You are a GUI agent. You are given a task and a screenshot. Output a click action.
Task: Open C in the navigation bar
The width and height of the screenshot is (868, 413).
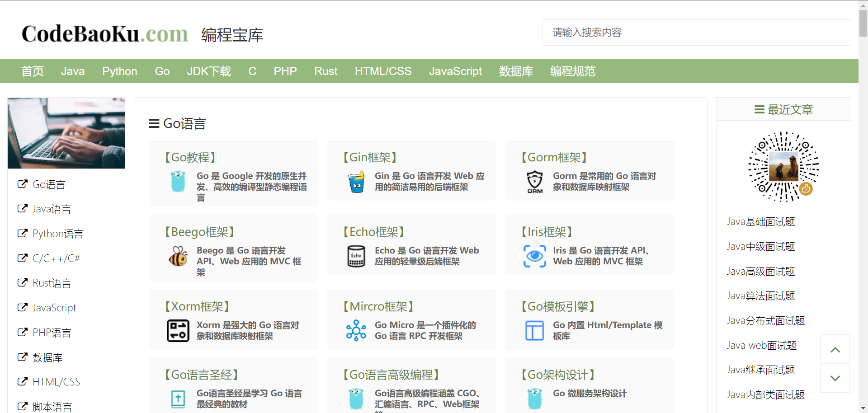252,71
